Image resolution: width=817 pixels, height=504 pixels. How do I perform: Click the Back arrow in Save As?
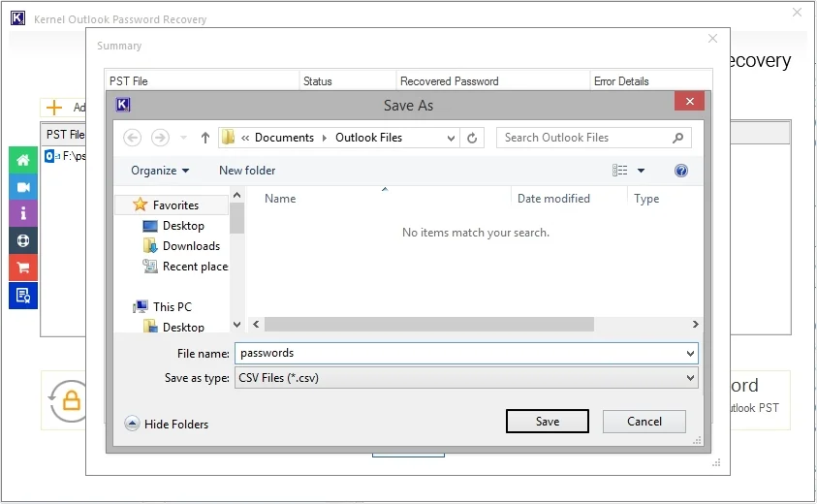[133, 138]
